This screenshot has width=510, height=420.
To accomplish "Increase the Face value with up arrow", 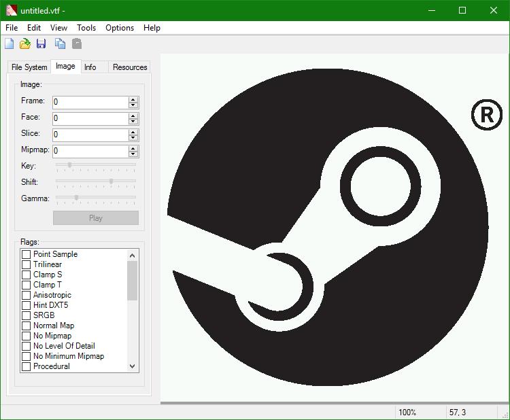I will [x=133, y=116].
